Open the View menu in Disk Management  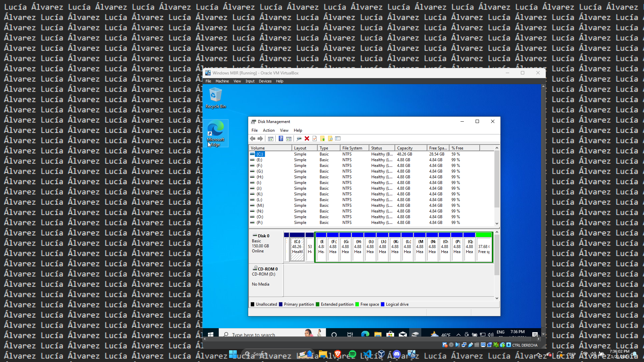click(284, 130)
